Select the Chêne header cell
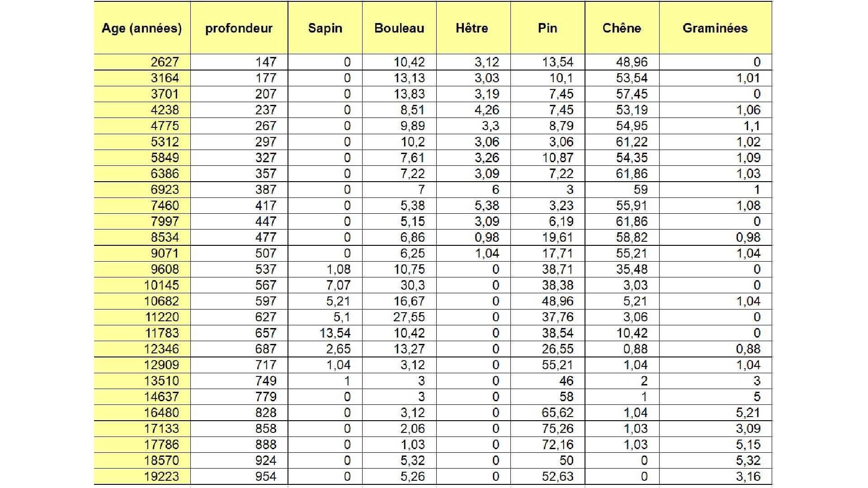The height and width of the screenshot is (488, 868). 622,28
